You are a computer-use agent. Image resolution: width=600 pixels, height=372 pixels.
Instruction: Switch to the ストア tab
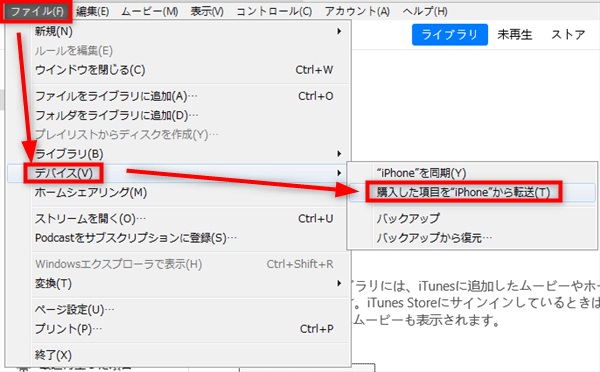tap(568, 35)
